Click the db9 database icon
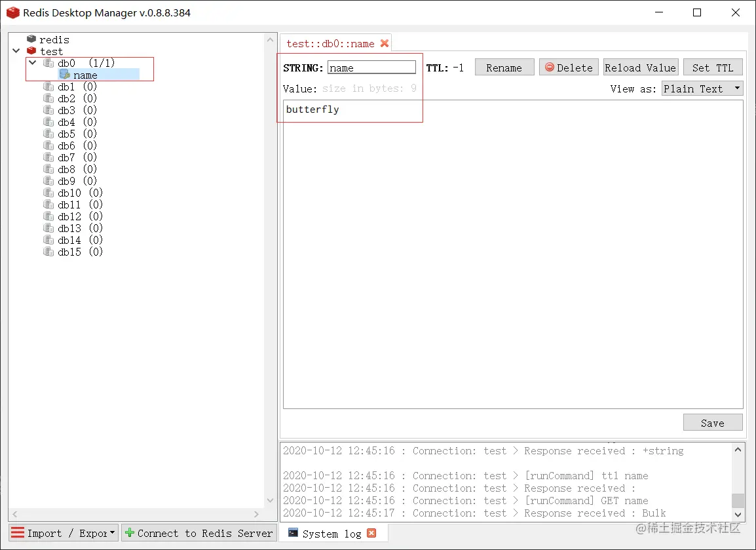 pos(48,181)
